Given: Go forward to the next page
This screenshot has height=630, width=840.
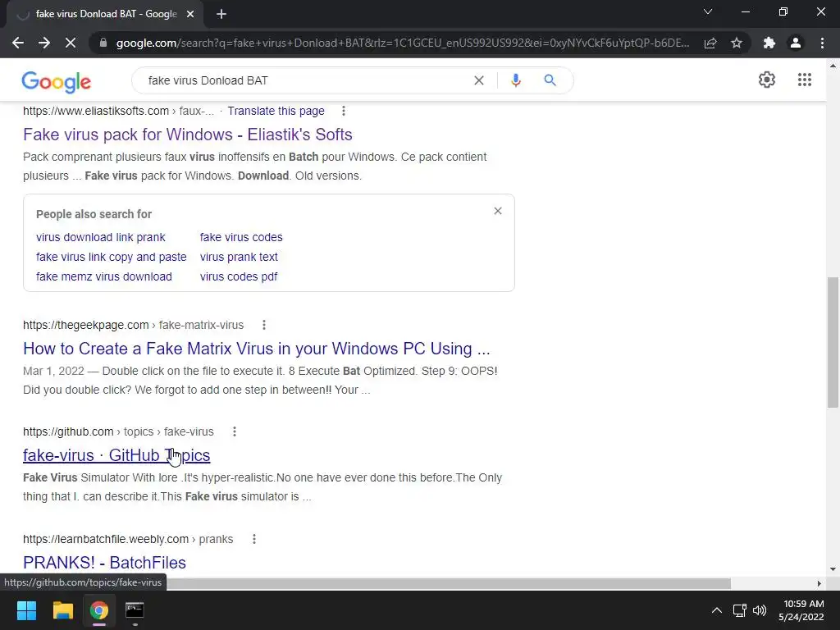Looking at the screenshot, I should pos(44,43).
